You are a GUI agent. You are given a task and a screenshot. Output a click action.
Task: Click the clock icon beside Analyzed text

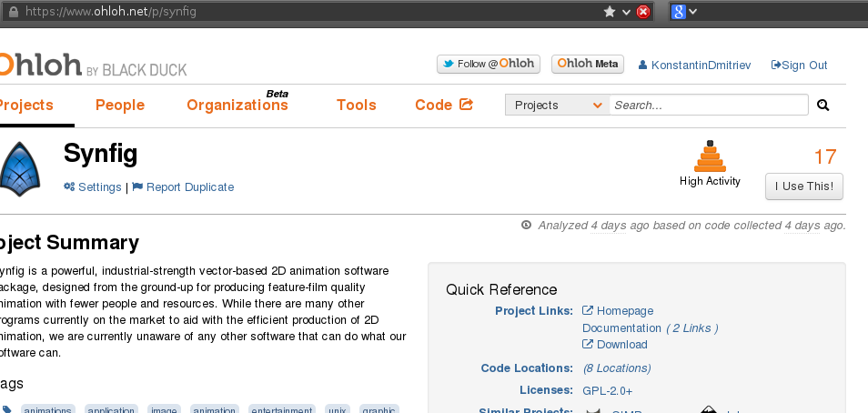(527, 225)
